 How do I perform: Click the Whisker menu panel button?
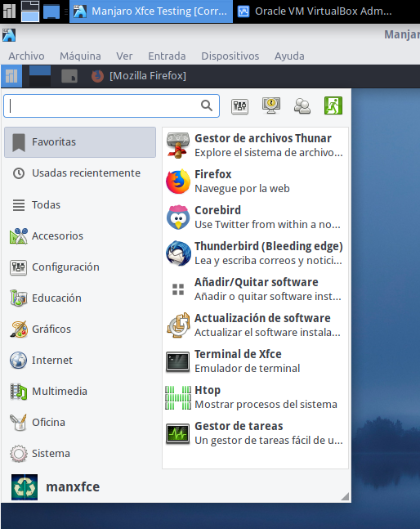coord(11,76)
